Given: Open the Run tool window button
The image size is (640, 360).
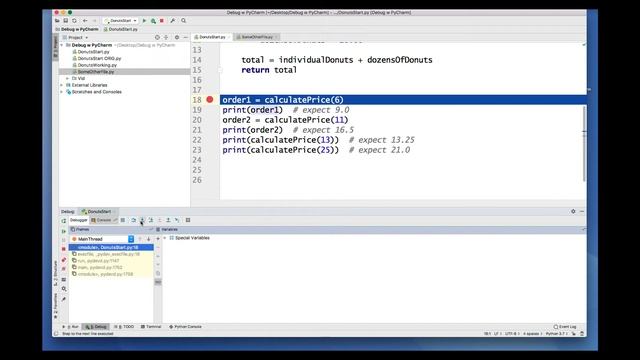Looking at the screenshot, I should click(71, 327).
